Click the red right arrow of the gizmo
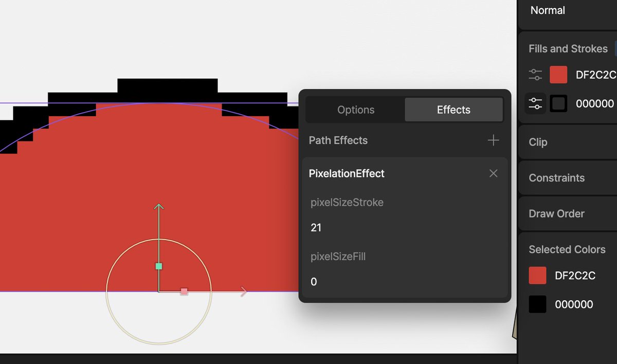 (x=244, y=292)
